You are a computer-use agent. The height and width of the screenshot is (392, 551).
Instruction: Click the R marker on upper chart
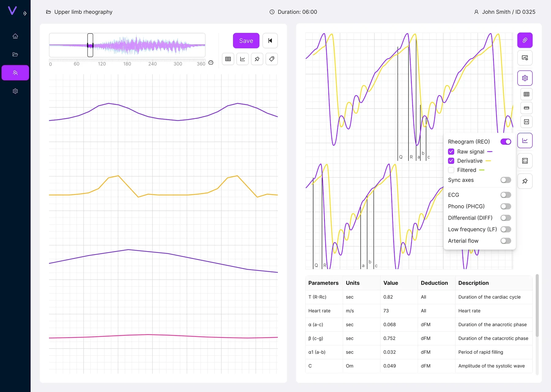point(411,157)
